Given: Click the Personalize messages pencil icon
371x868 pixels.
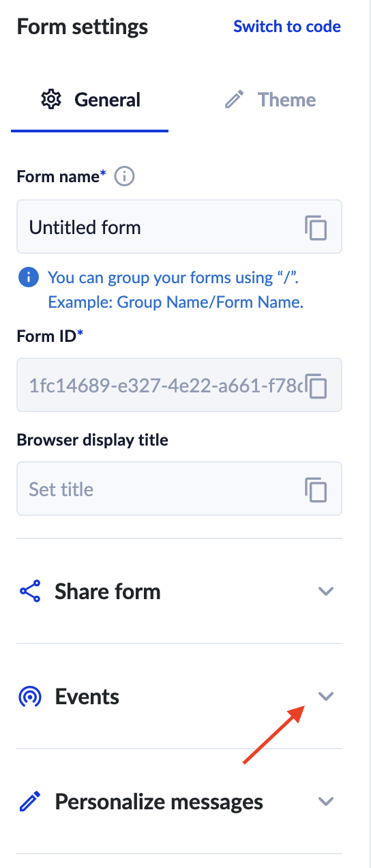Looking at the screenshot, I should tap(30, 802).
